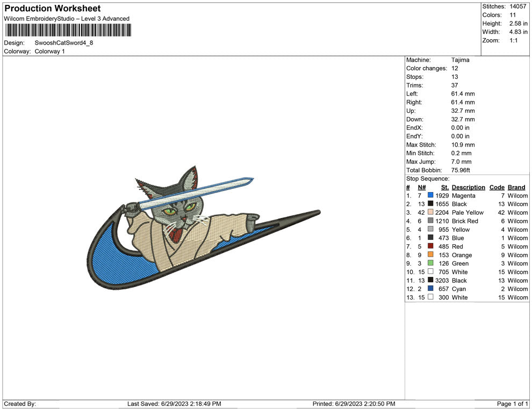Screen dimensions: 532x409
Task: Click the Max Jump value '7.0 mm'
Action: pyautogui.click(x=462, y=162)
